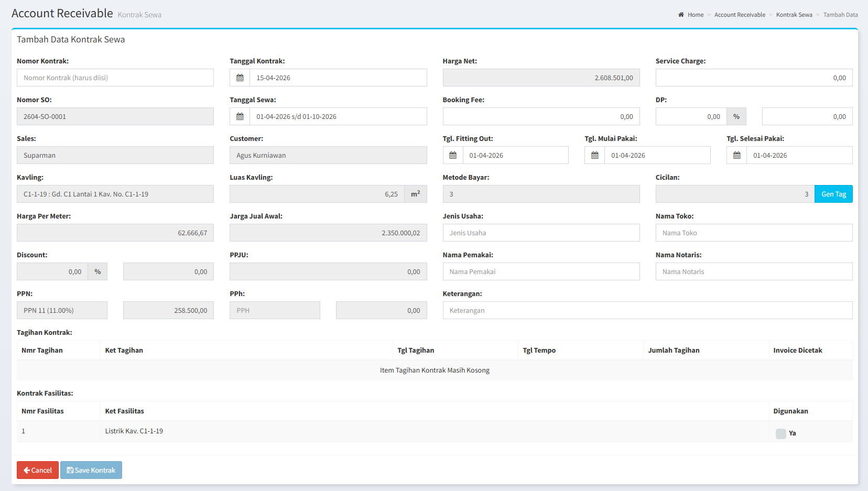Image resolution: width=868 pixels, height=491 pixels.
Task: Tick the Ya checkbox for Listrik facility
Action: (780, 433)
